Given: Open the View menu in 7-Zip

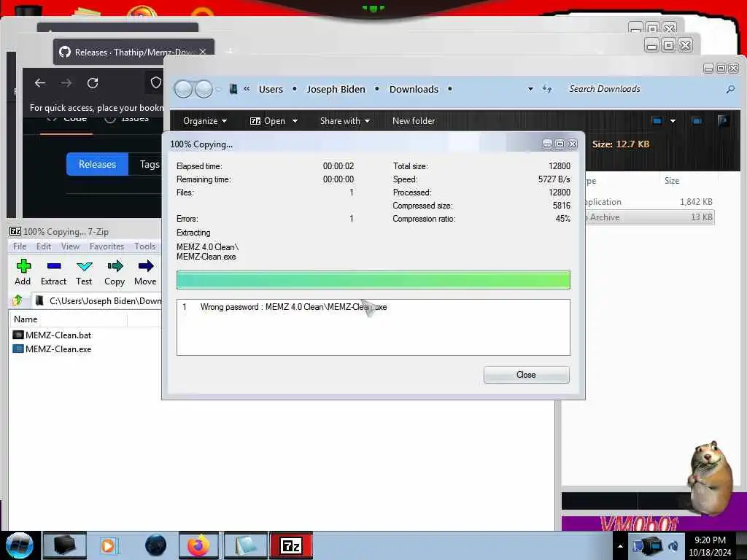Looking at the screenshot, I should [x=70, y=246].
